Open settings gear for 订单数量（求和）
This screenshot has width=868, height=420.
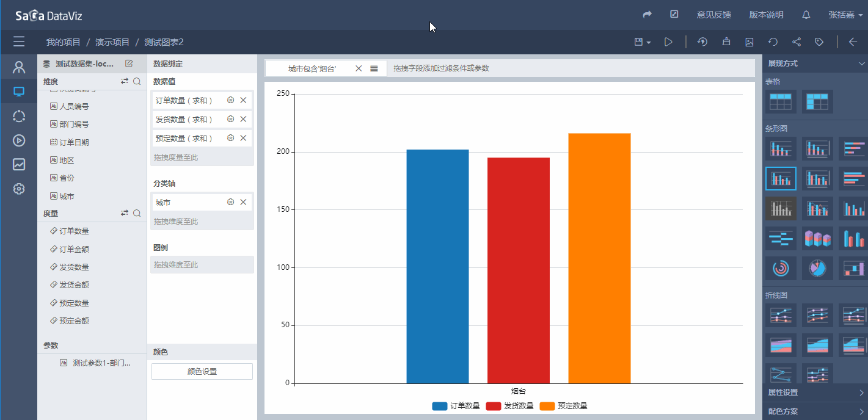coord(230,100)
